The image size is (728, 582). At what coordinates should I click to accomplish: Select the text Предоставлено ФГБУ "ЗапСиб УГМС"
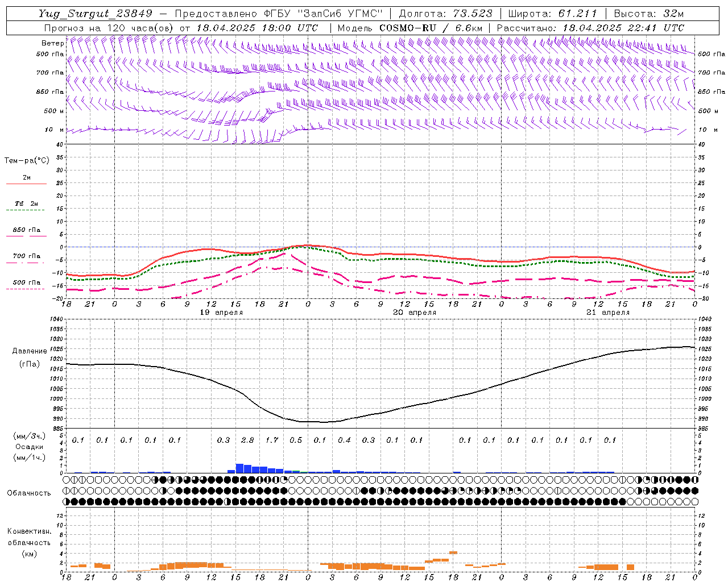(279, 14)
